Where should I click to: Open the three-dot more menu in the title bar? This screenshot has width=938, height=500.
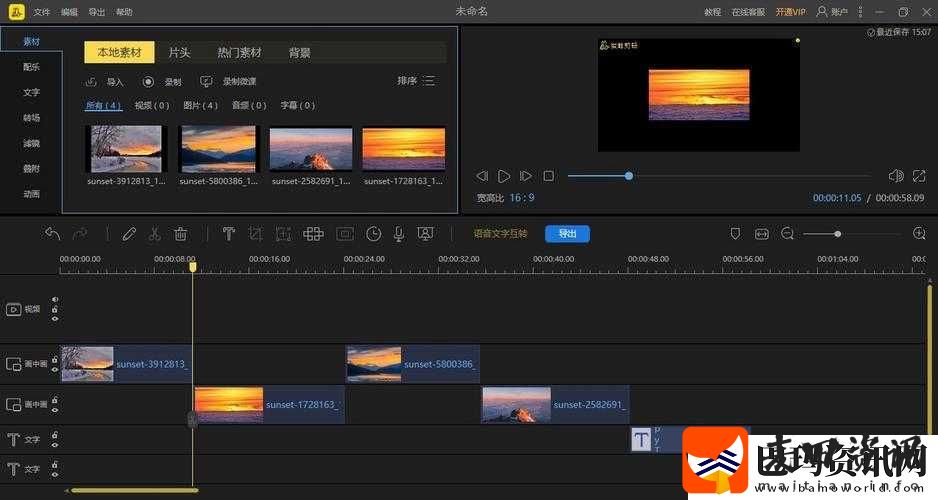(x=860, y=11)
